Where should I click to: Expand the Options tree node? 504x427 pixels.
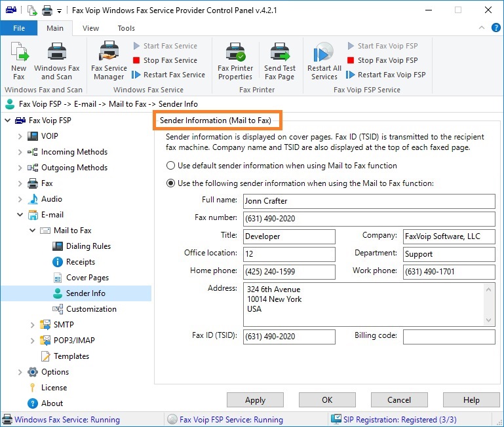click(x=20, y=372)
